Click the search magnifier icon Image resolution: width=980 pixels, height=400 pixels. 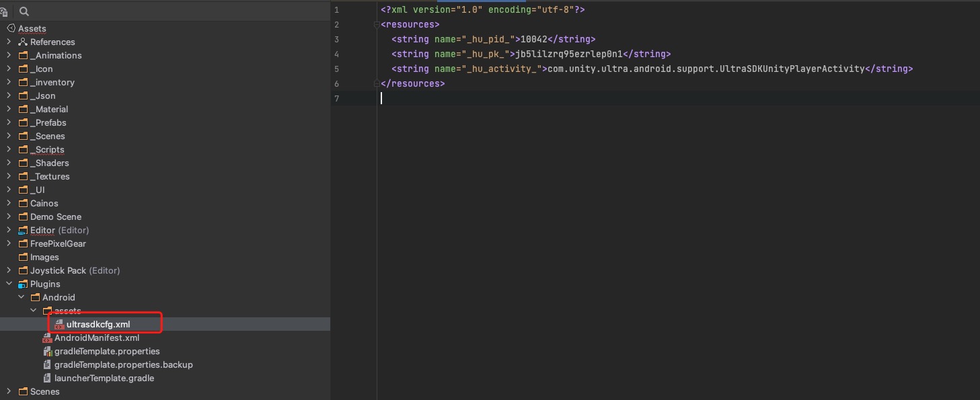[x=24, y=11]
